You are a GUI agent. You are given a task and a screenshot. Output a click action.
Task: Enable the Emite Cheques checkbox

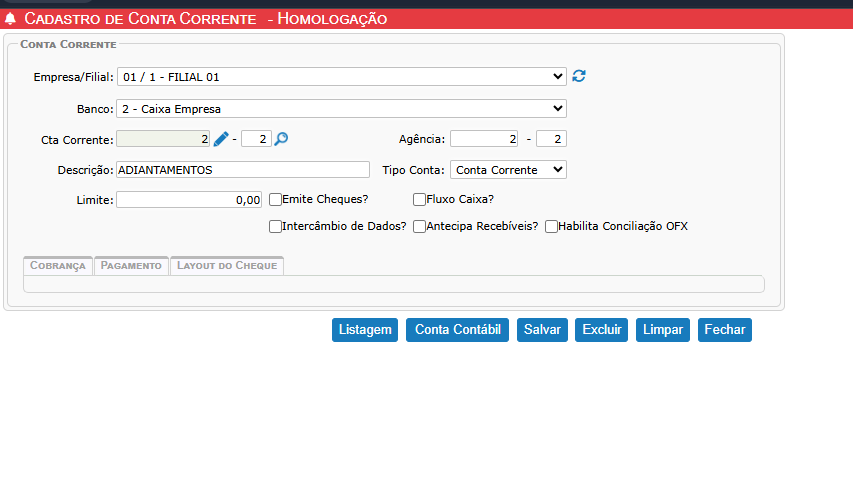tap(276, 199)
